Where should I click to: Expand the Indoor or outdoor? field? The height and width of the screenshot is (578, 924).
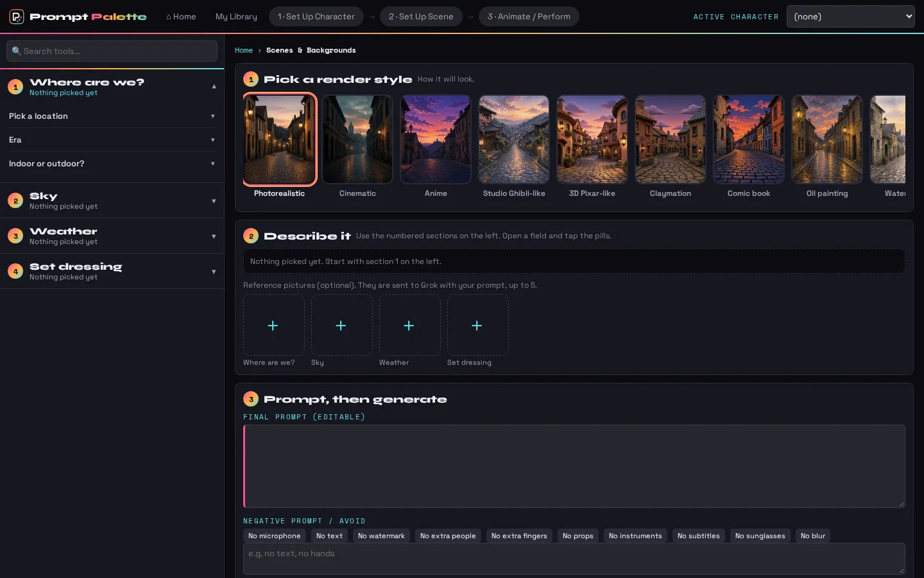coord(112,164)
